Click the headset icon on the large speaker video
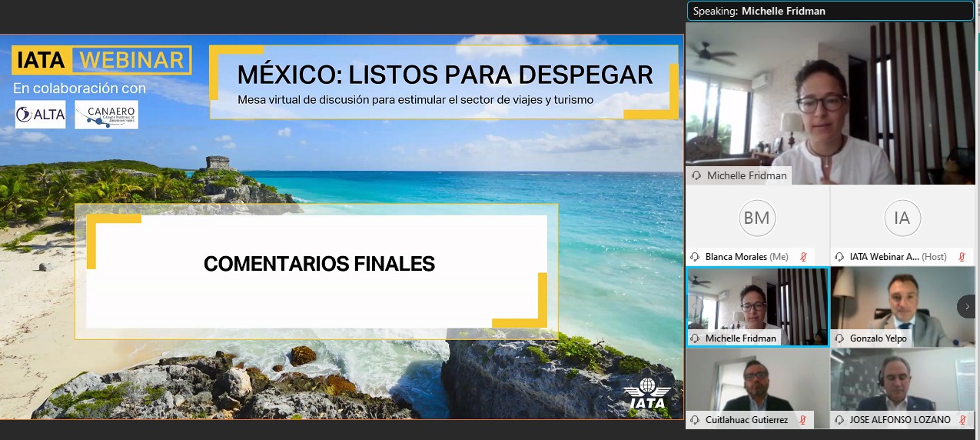 696,175
